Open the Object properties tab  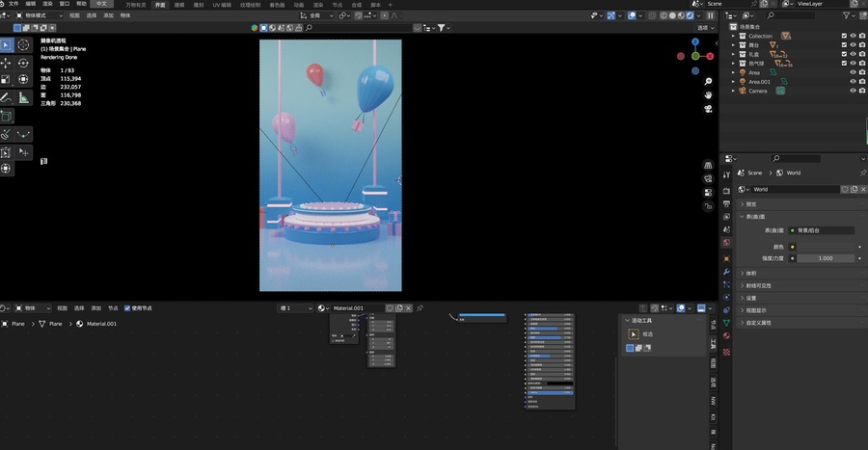(x=726, y=258)
